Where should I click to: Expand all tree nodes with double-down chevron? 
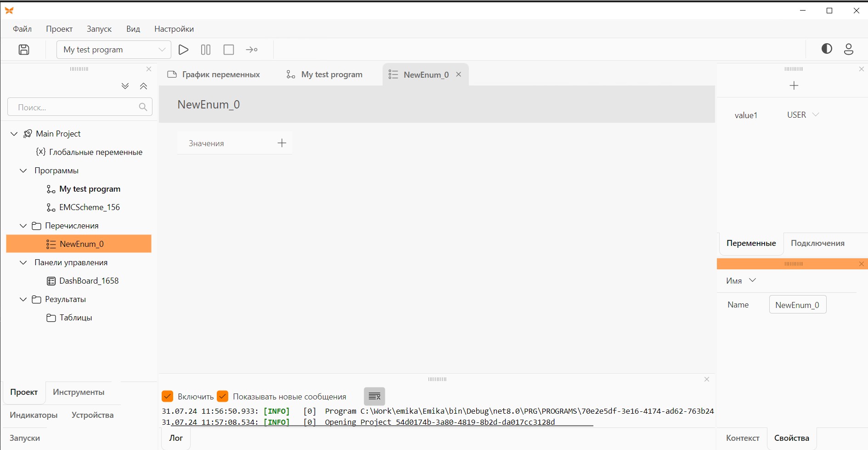(125, 86)
